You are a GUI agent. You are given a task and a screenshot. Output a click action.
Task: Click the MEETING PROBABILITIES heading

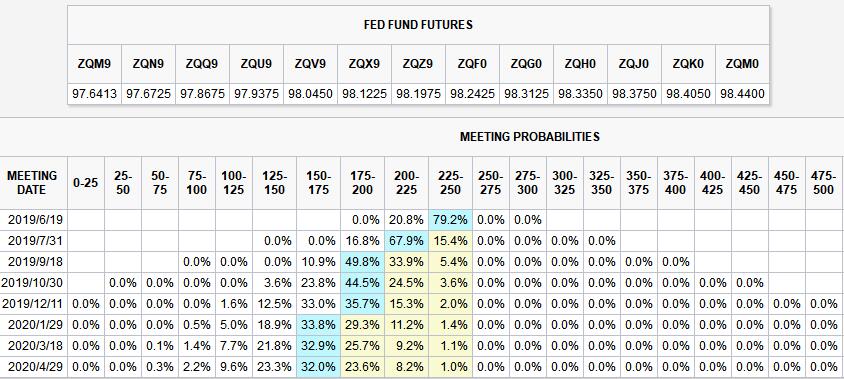[x=530, y=137]
